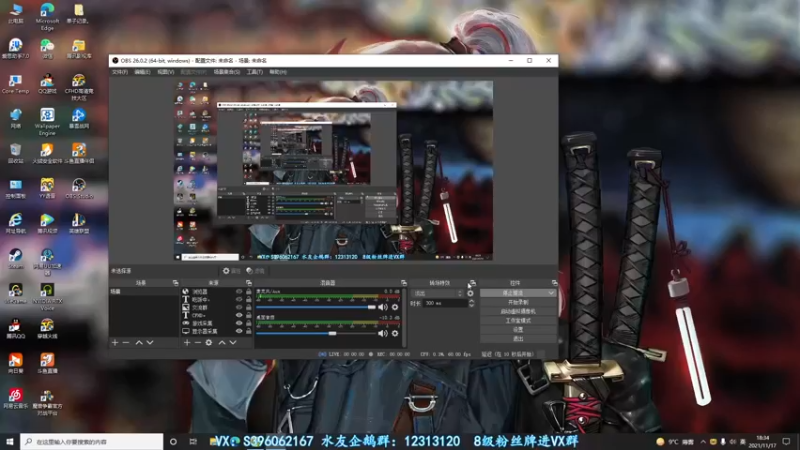800x450 pixels.
Task: Pop out the Audio Mixer dock
Action: coord(404,283)
